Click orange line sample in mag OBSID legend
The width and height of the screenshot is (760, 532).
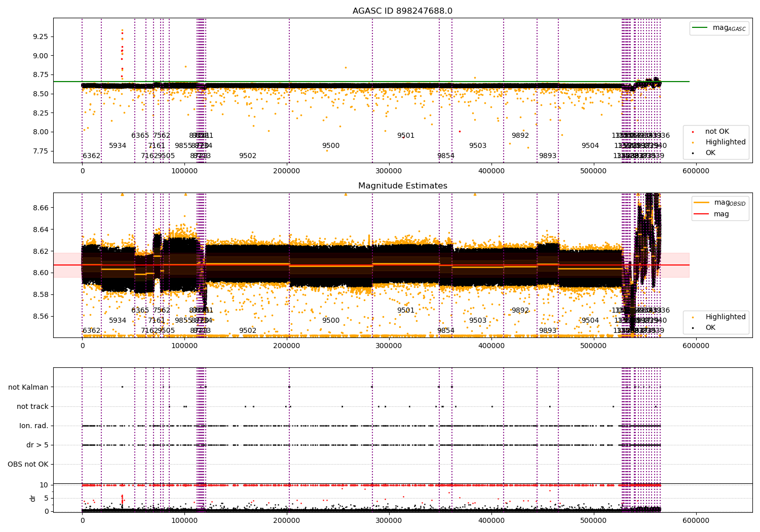pyautogui.click(x=702, y=203)
